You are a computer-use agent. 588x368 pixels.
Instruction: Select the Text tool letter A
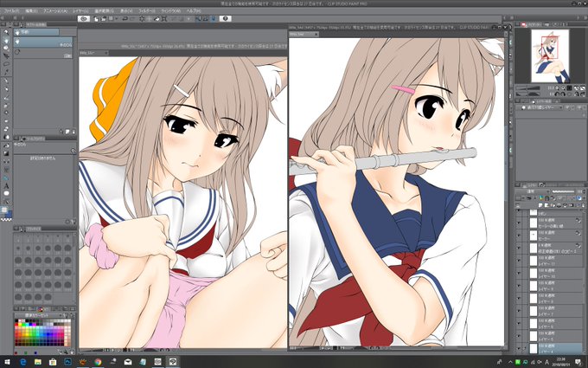pos(6,186)
